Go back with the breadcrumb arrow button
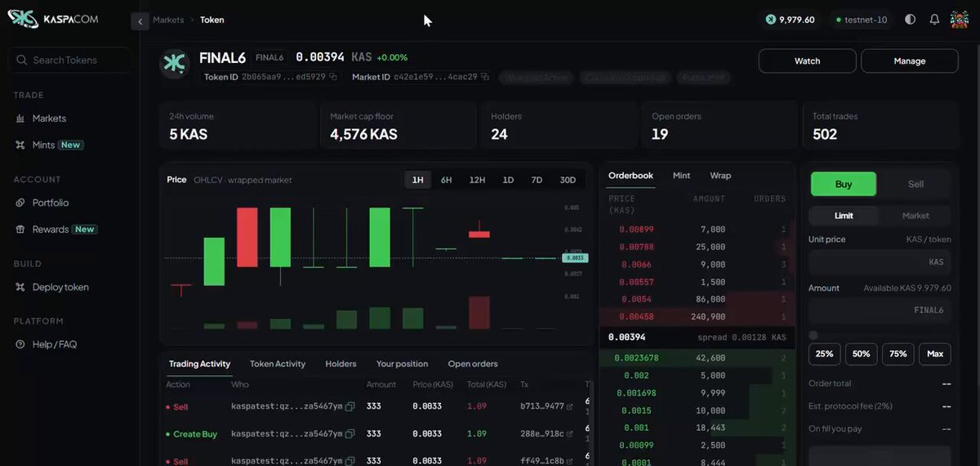The width and height of the screenshot is (980, 466). click(x=140, y=20)
